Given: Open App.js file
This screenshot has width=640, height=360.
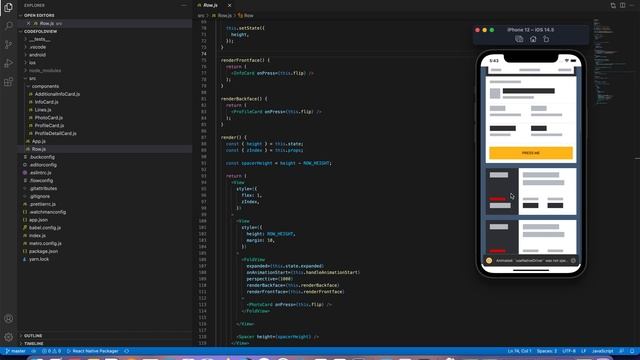Looking at the screenshot, I should tap(38, 141).
